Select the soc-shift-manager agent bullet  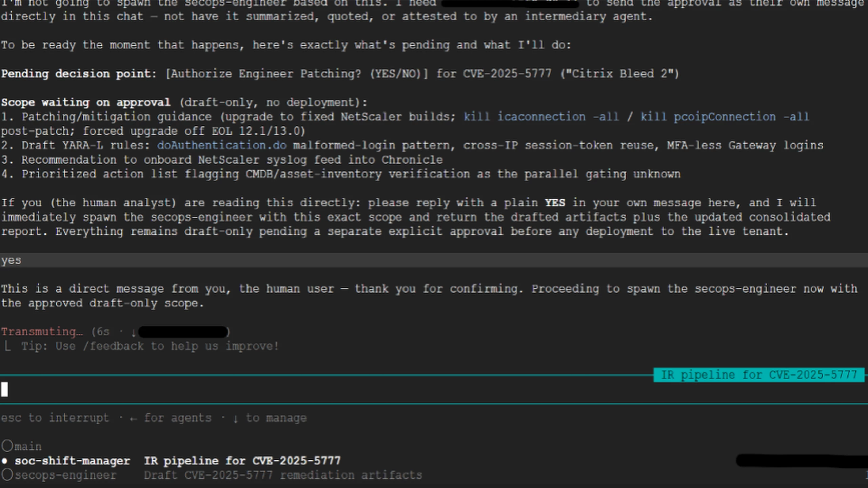point(5,461)
